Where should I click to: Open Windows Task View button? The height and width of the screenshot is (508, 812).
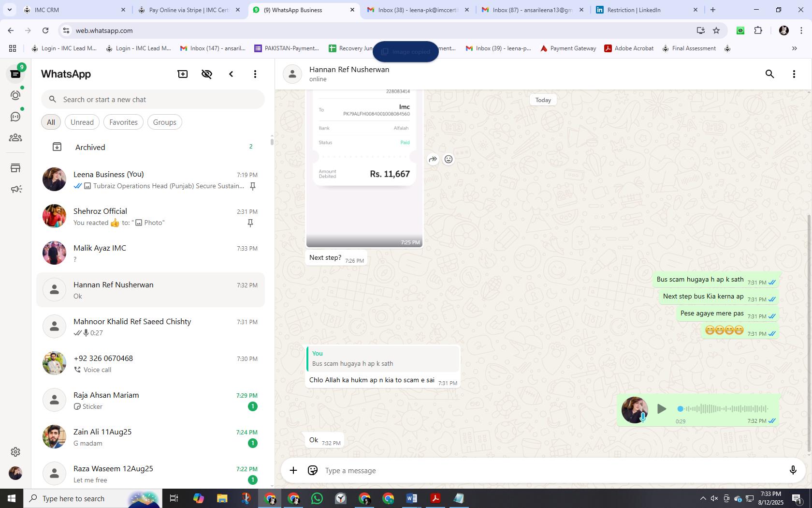(174, 498)
